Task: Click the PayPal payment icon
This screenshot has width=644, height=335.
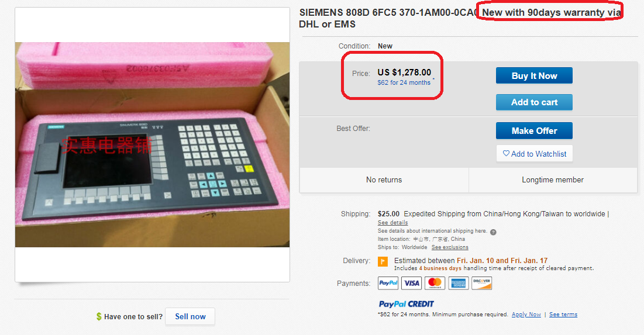Action: [388, 284]
